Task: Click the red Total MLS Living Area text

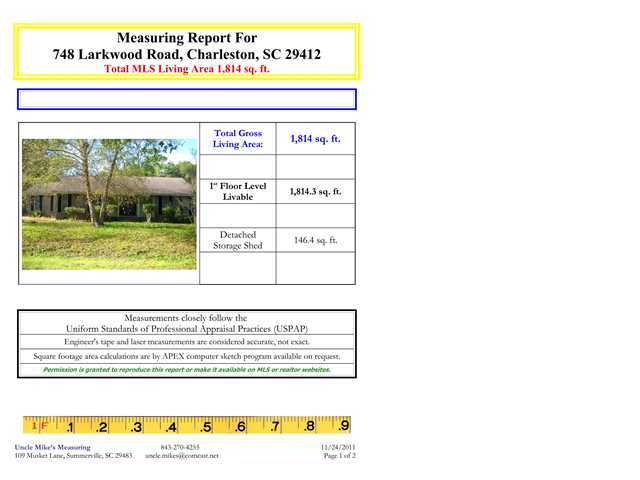Action: (x=187, y=69)
